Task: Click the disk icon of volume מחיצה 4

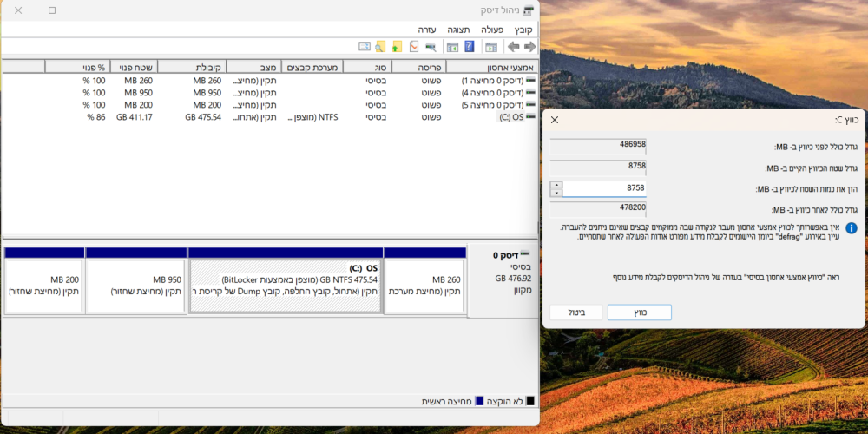Action: pyautogui.click(x=531, y=93)
